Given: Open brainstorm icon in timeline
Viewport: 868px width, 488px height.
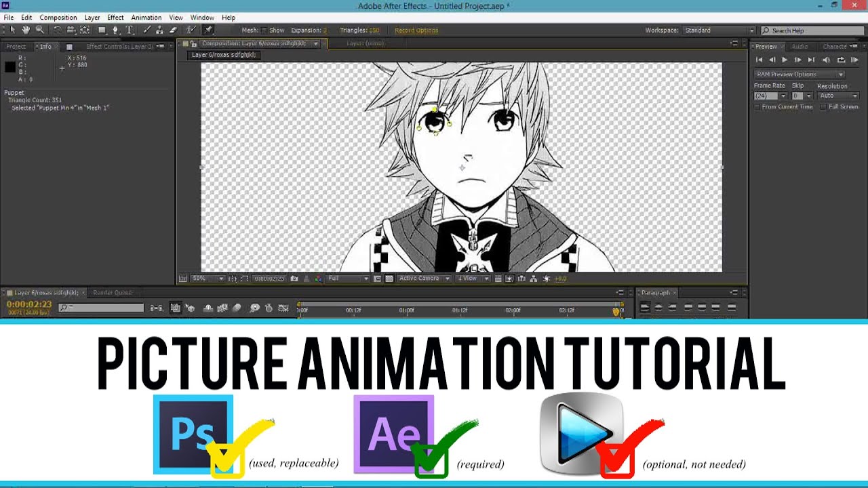Looking at the screenshot, I should pos(255,308).
